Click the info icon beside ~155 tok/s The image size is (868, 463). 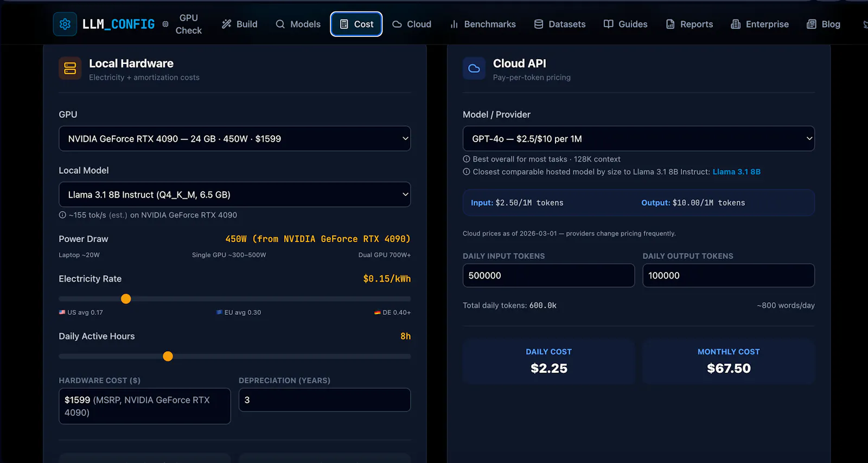62,215
